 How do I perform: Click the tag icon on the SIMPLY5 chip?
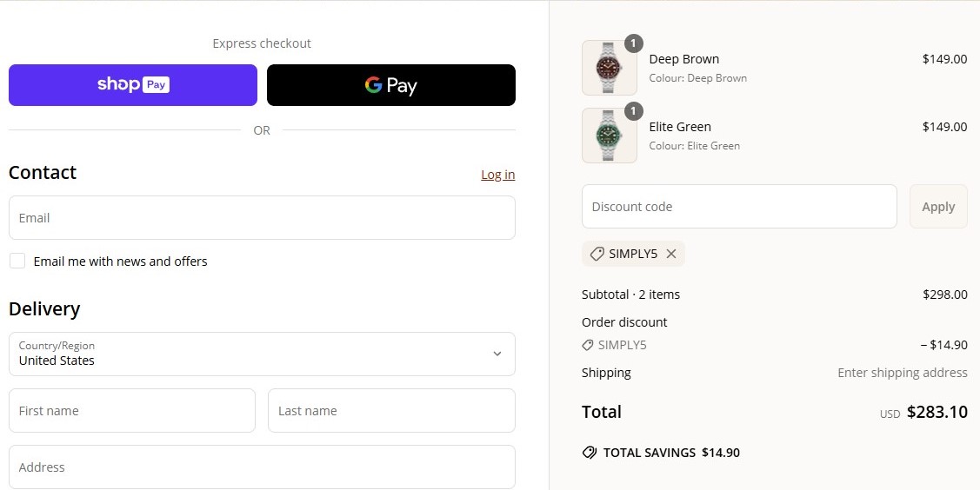(x=597, y=254)
